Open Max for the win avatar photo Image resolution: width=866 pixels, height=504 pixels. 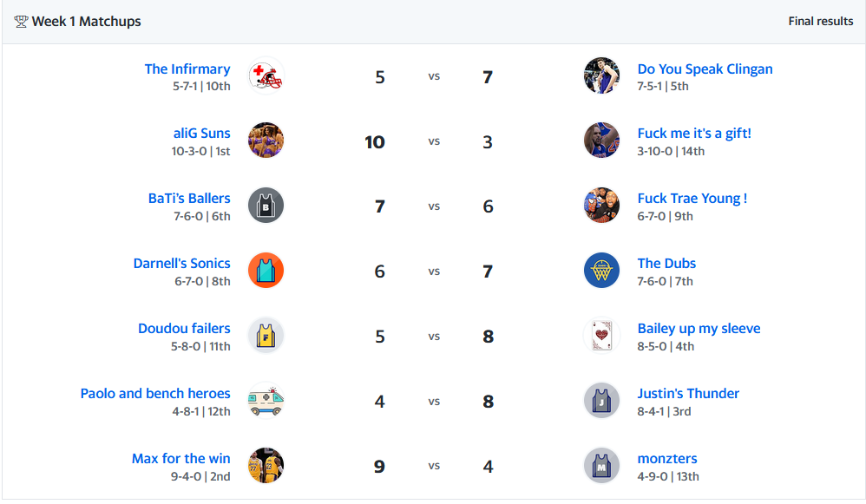(x=266, y=466)
